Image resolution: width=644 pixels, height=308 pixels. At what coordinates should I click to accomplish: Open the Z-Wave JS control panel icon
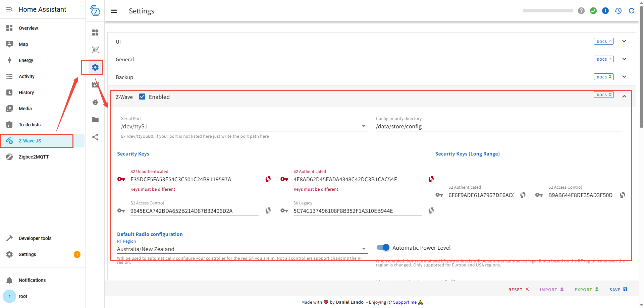pos(95,33)
